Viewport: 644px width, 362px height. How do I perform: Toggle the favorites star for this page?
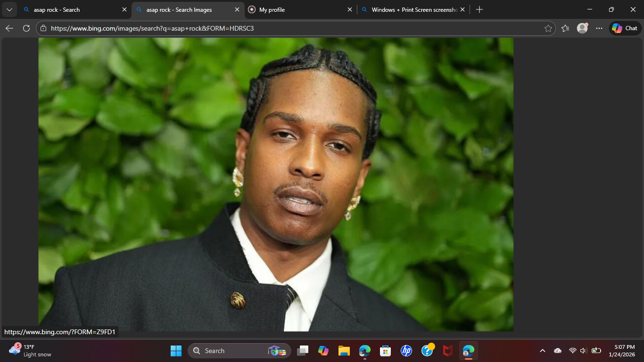[548, 28]
